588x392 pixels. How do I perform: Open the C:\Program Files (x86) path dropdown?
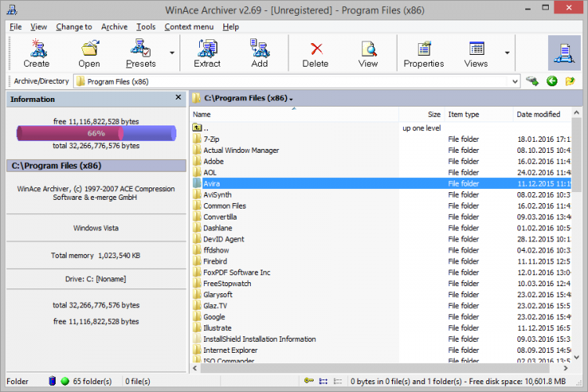tap(292, 99)
